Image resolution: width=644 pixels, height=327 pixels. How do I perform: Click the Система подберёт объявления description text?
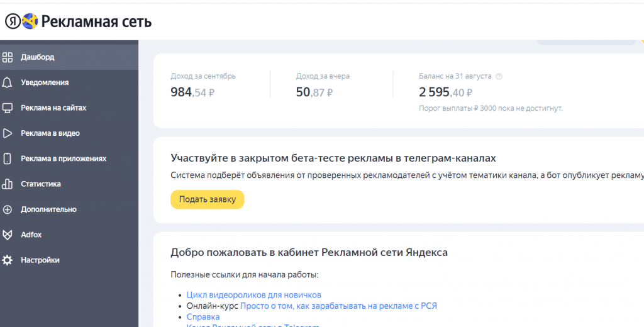[407, 175]
